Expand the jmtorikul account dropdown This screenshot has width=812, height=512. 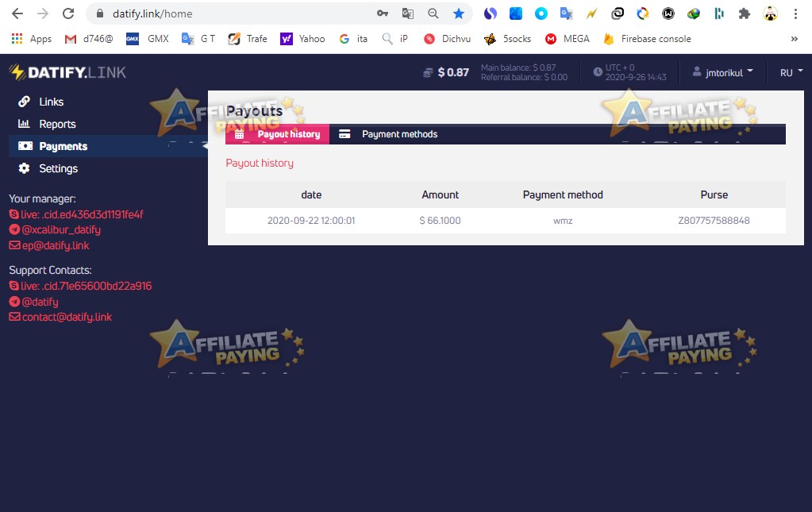coord(722,71)
